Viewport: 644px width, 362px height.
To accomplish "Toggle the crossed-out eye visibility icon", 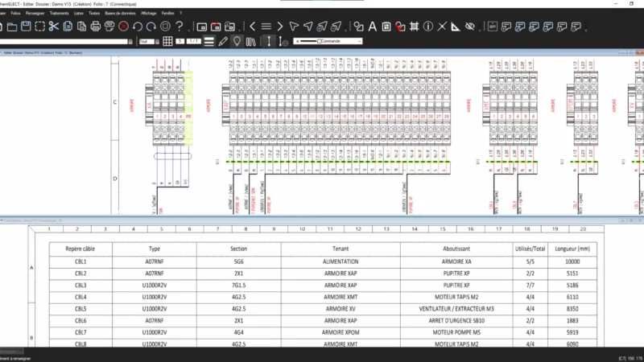I will click(x=470, y=27).
